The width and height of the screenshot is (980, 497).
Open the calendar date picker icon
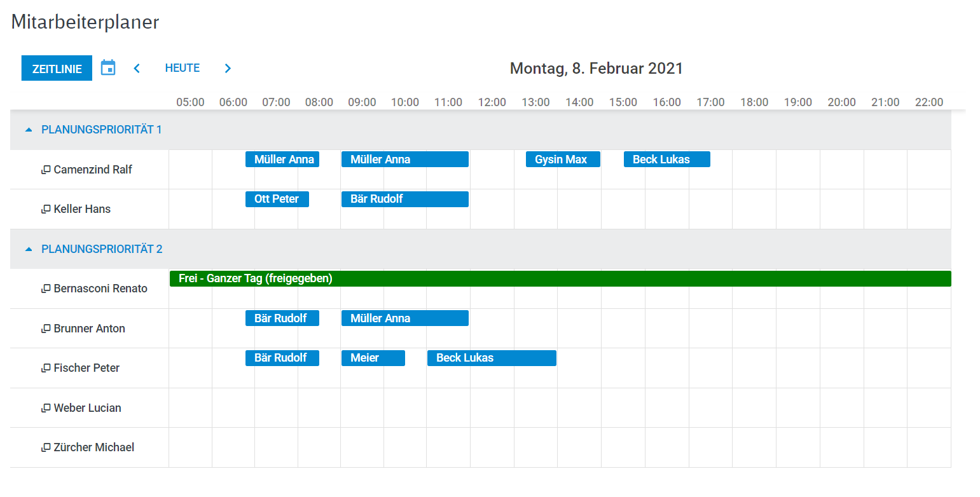click(108, 68)
